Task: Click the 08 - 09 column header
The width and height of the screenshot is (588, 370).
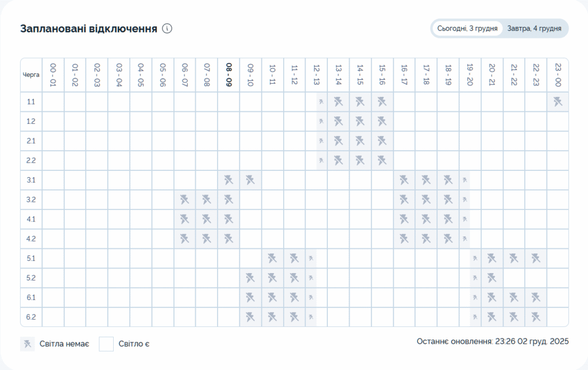Action: point(229,75)
